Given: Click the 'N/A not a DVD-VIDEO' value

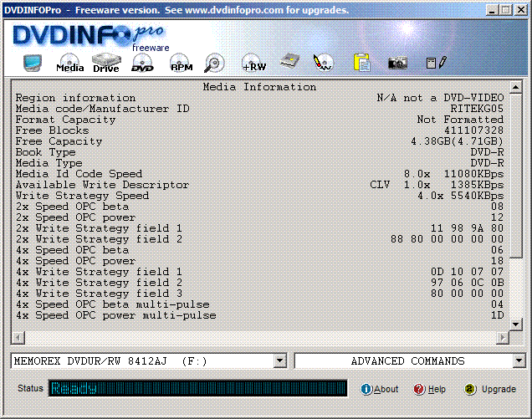Looking at the screenshot, I should tap(440, 98).
